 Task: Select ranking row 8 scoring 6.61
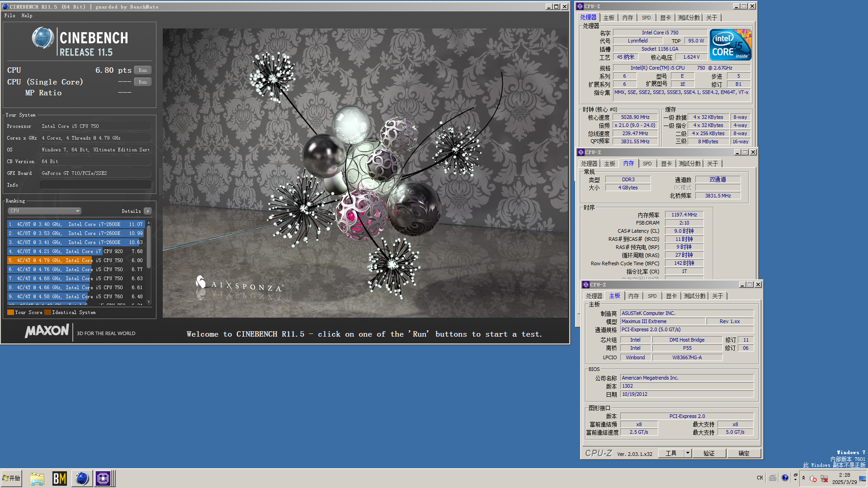(x=75, y=287)
